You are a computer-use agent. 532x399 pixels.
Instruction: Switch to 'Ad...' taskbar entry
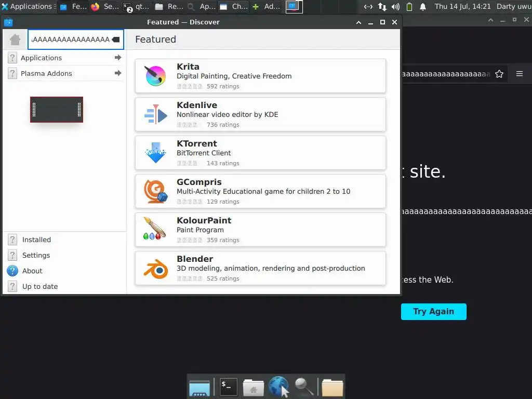[x=266, y=6]
